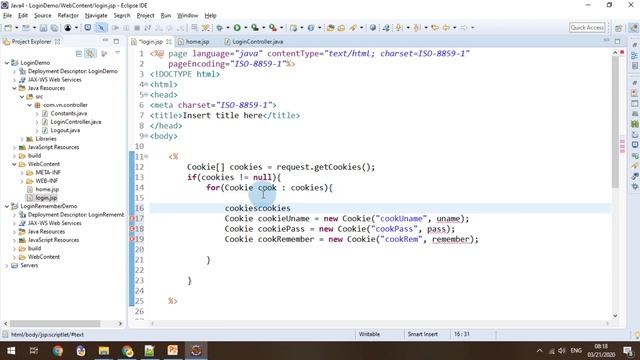Minimize the Project Explorer panel

coord(105,41)
